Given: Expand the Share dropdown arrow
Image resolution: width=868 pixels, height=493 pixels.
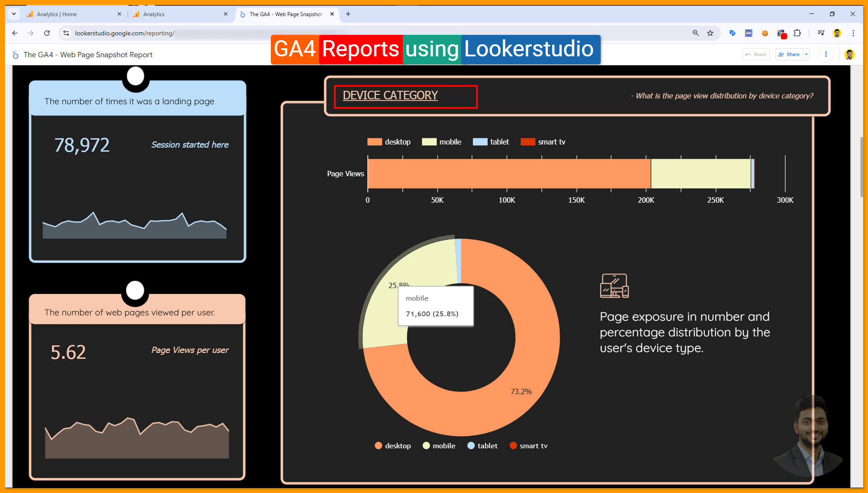Looking at the screenshot, I should [806, 55].
